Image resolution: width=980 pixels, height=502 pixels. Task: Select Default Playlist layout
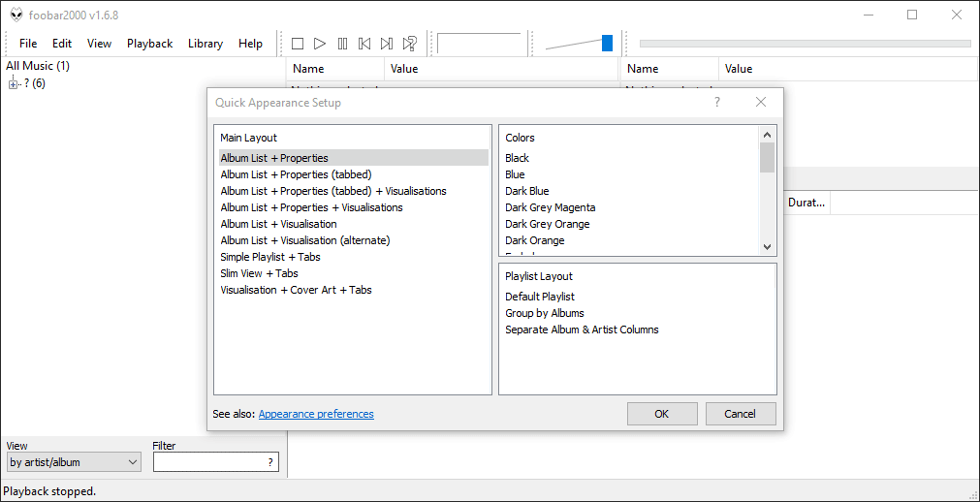639,297
